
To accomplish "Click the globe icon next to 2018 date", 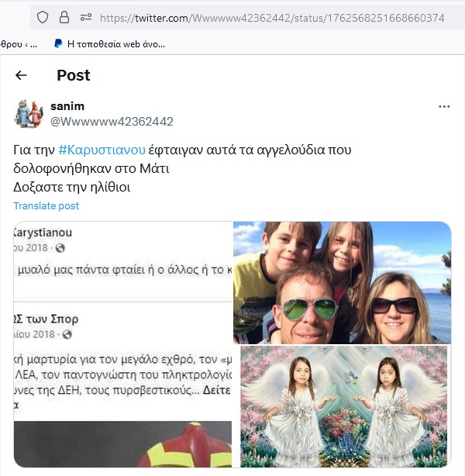I will pos(60,248).
